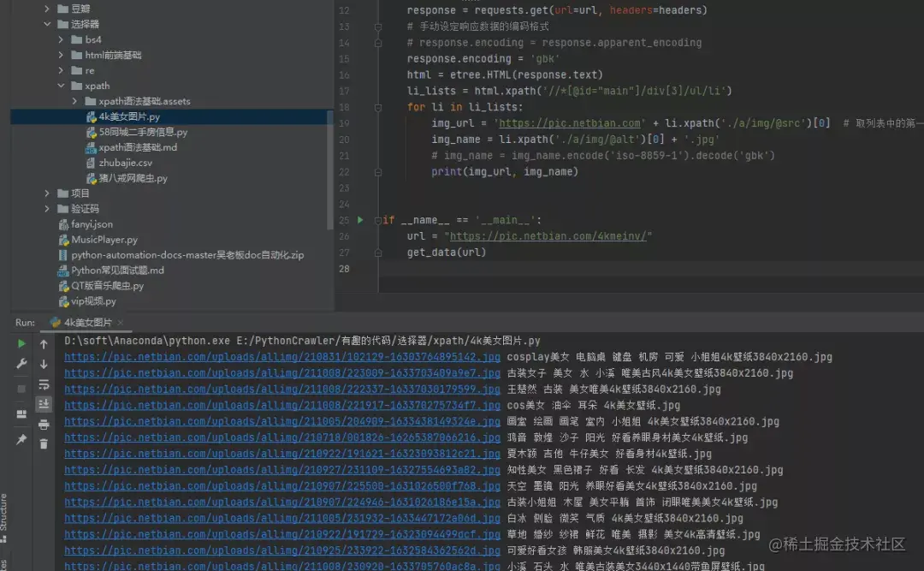Toggle scroll to end of console

pos(44,404)
